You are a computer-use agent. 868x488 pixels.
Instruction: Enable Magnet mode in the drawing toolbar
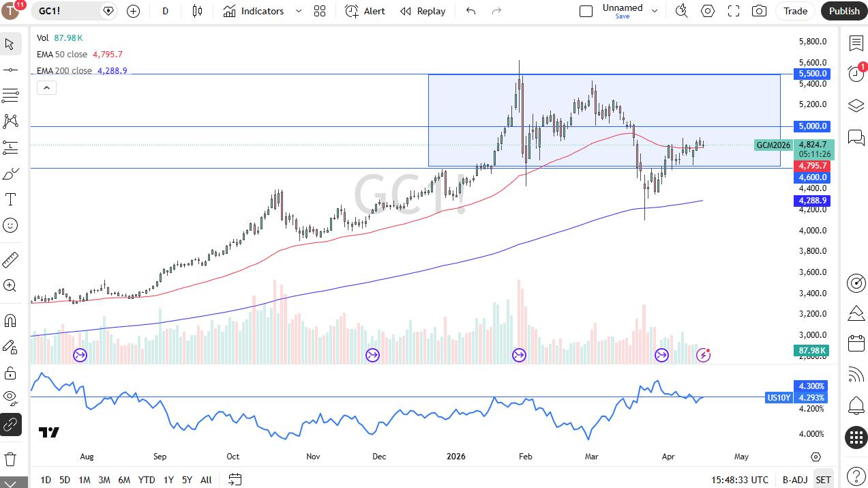click(10, 320)
